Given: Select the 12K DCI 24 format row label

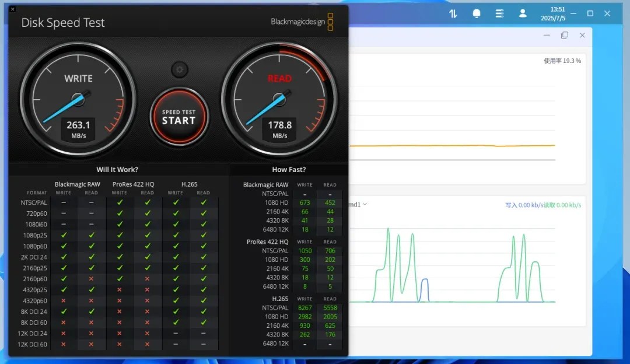Looking at the screenshot, I should tap(33, 334).
